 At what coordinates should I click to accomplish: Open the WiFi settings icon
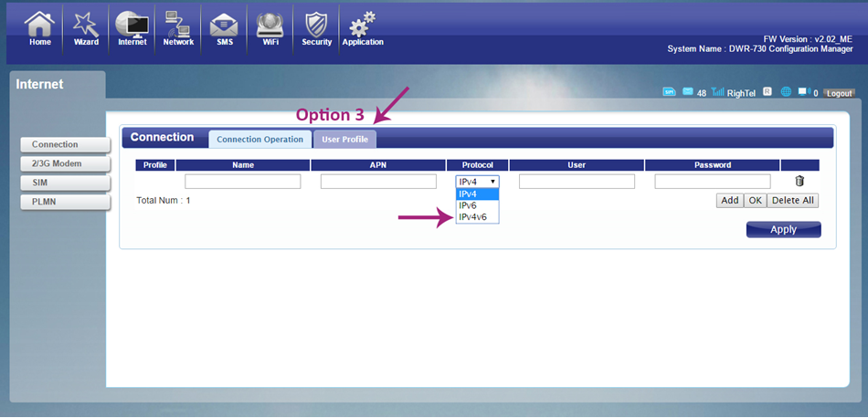[270, 28]
